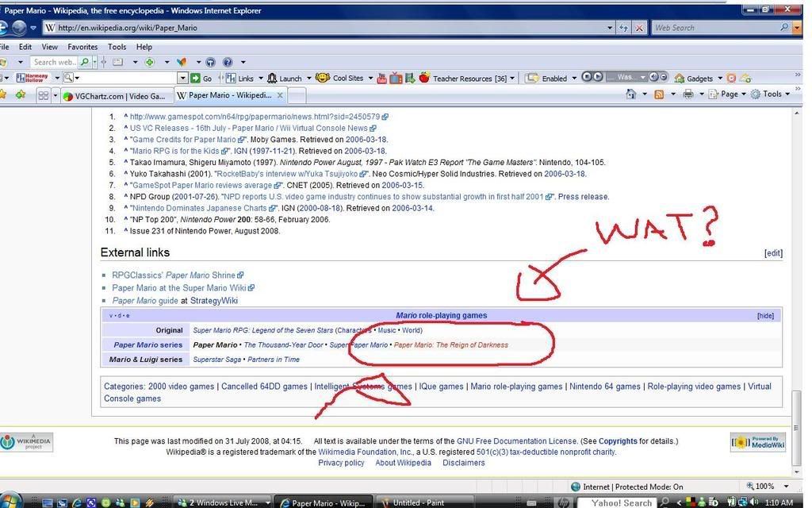Click the Refresh page icon
This screenshot has height=508, width=812.
click(623, 28)
